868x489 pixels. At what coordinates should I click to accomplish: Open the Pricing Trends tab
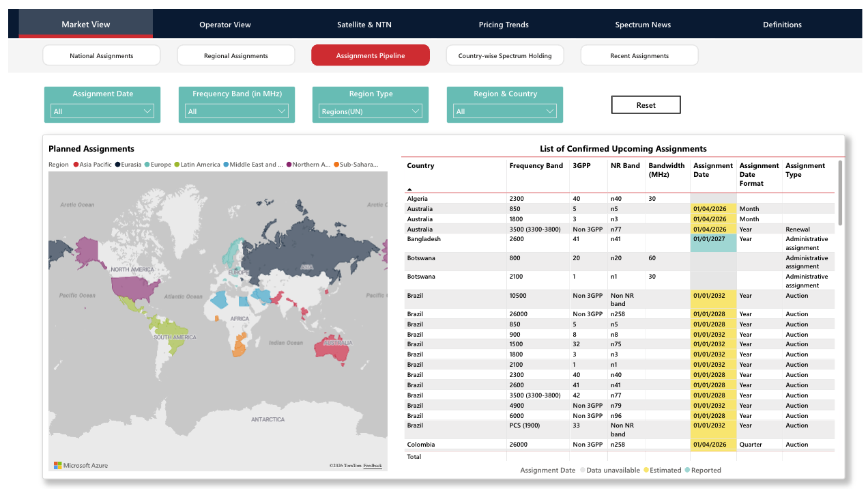tap(504, 25)
